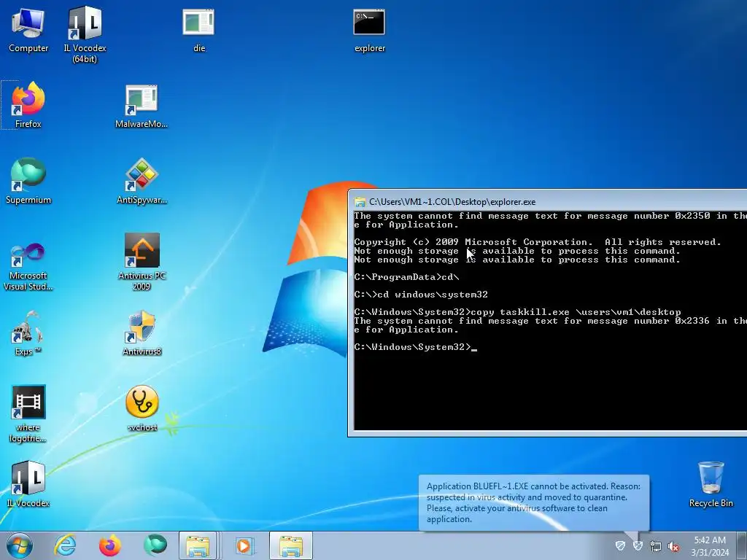Open the network status tray icon
Screen dimensions: 747x560
pyautogui.click(x=656, y=546)
